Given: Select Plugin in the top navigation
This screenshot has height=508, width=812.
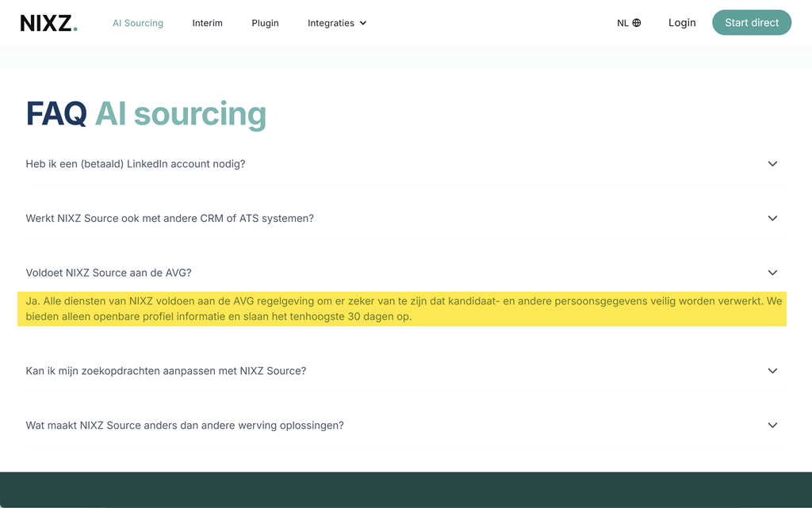Looking at the screenshot, I should (265, 23).
